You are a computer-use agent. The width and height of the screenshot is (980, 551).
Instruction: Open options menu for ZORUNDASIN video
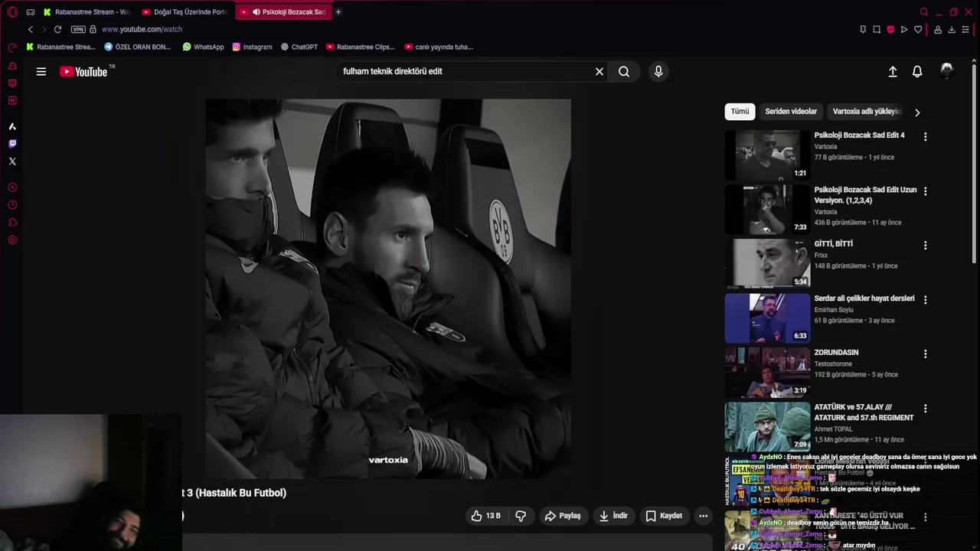click(925, 354)
